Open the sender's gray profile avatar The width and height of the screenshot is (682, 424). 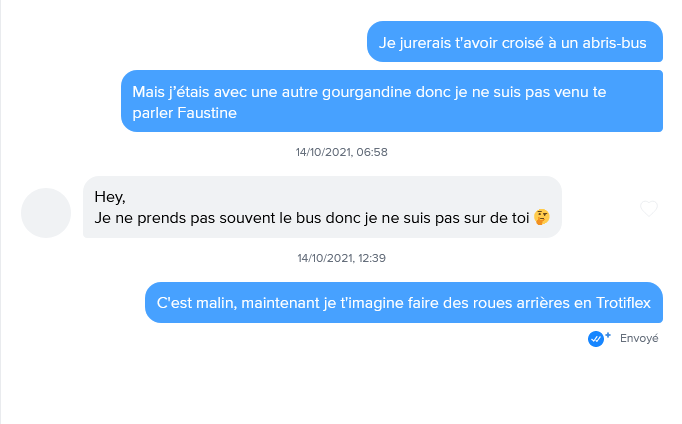coord(46,213)
